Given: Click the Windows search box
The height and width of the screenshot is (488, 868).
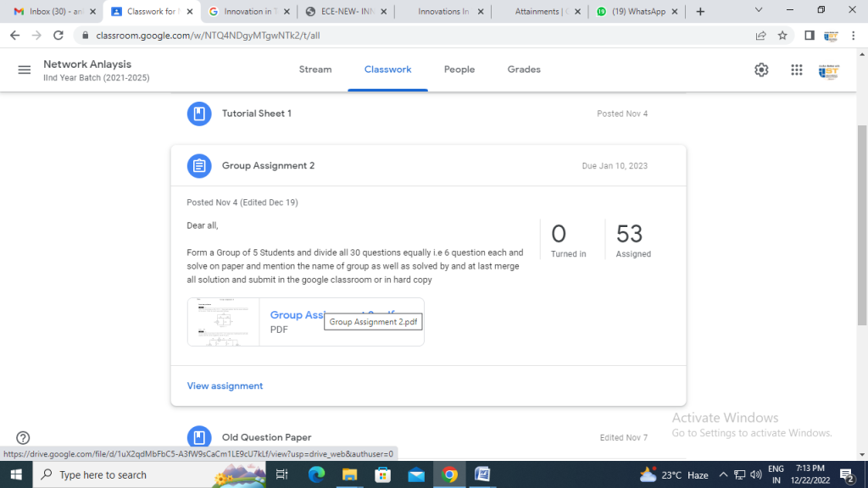Looking at the screenshot, I should coord(149,474).
